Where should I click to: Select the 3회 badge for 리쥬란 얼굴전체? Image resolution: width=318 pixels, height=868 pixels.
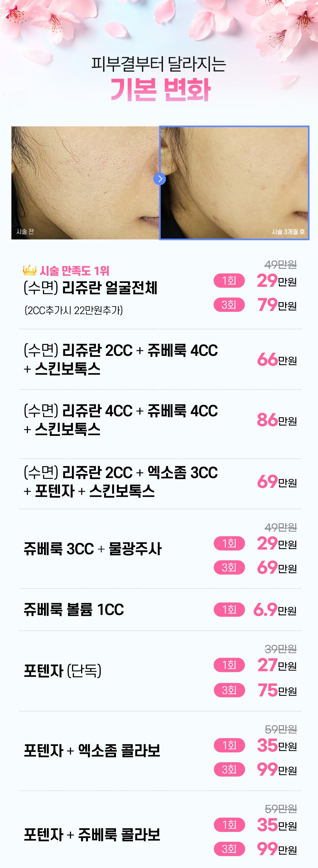point(229,305)
